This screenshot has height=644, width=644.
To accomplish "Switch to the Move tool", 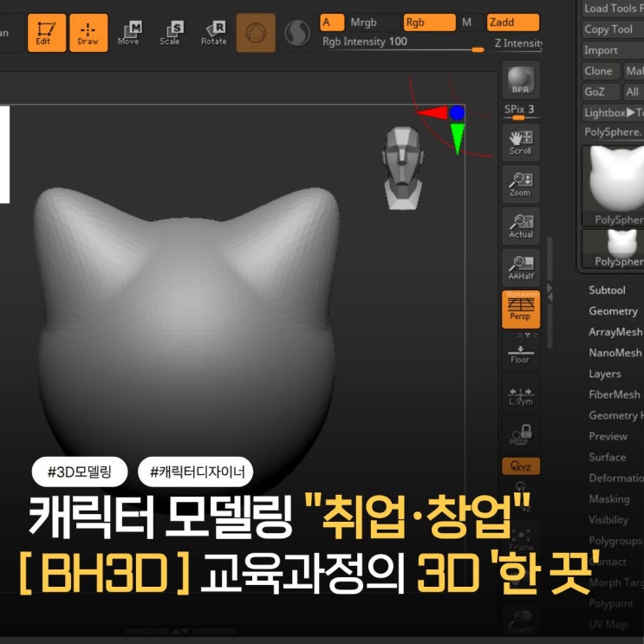I will coord(129,33).
